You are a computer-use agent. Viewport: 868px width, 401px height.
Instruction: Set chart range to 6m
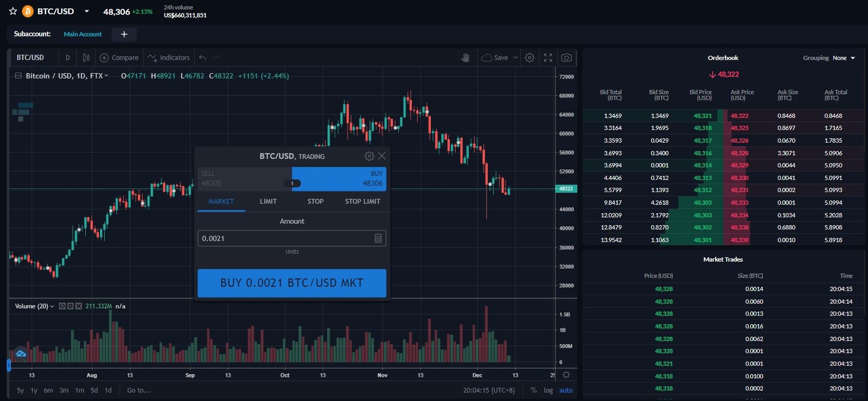(48, 390)
